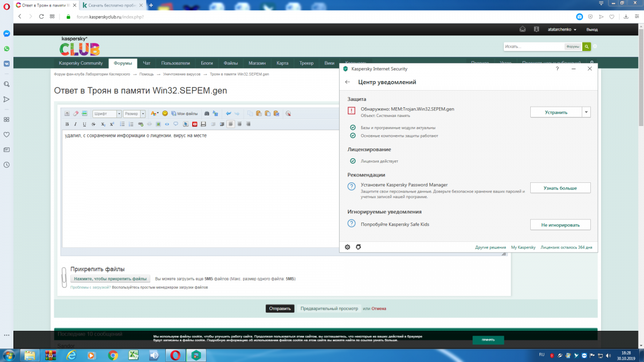
Task: Open WhatsApp in Opera sidebar
Action: (x=6, y=48)
